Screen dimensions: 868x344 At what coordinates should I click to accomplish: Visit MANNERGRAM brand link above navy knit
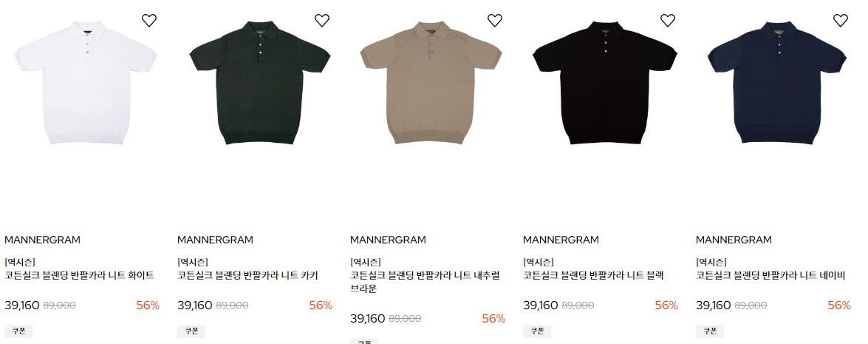(x=734, y=240)
